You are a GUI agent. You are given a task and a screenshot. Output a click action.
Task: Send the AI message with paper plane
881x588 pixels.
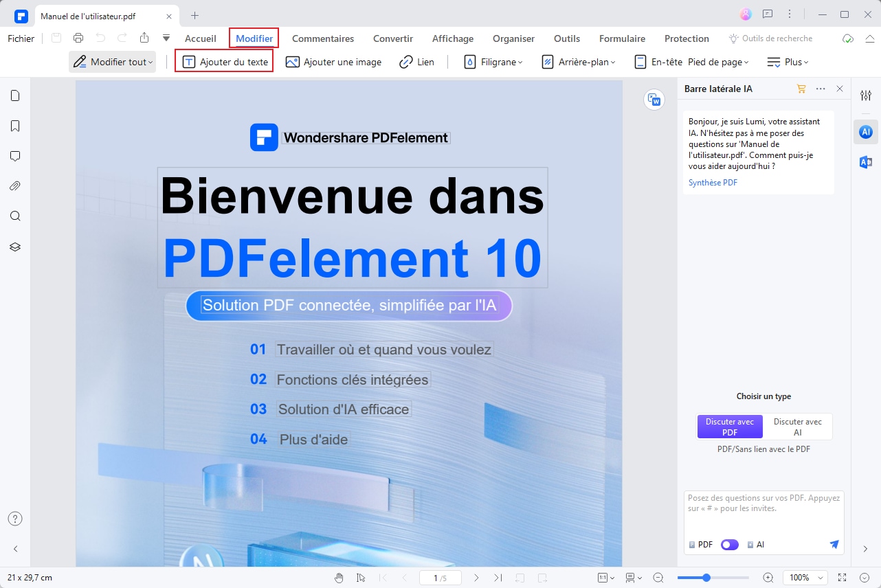pos(834,545)
